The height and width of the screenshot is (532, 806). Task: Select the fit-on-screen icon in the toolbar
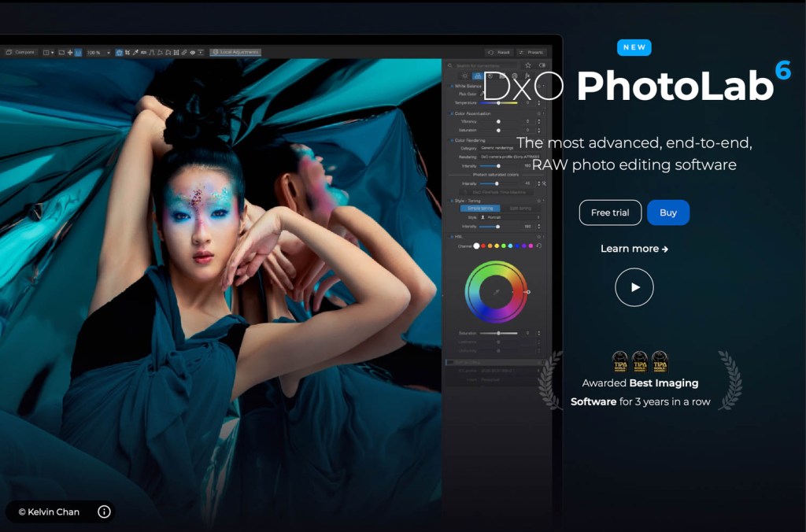coord(61,53)
